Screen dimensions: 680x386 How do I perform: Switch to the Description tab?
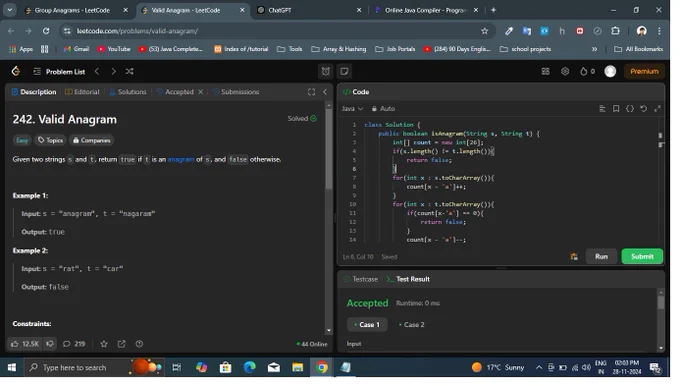click(34, 92)
